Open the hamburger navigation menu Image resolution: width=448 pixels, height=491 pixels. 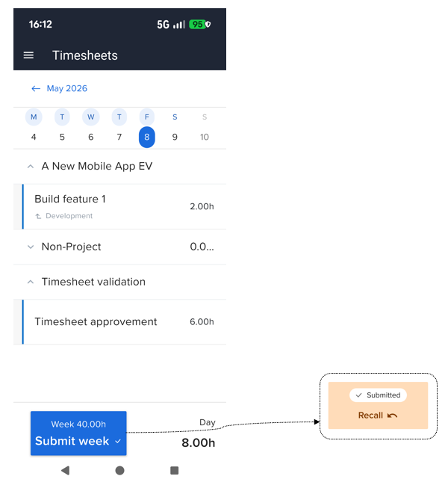point(28,55)
